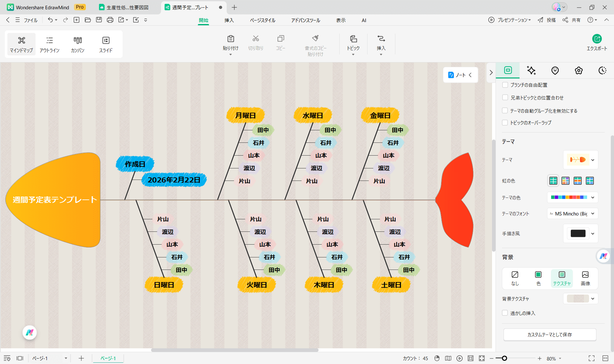This screenshot has width=614, height=364.
Task: Click the Export (エクスポート) icon
Action: [x=596, y=39]
